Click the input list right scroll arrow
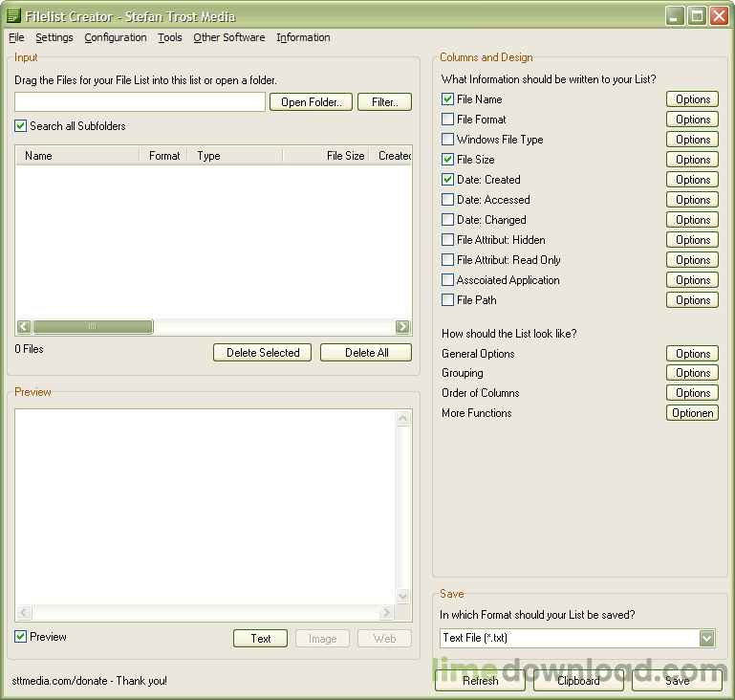This screenshot has width=735, height=700. [403, 327]
